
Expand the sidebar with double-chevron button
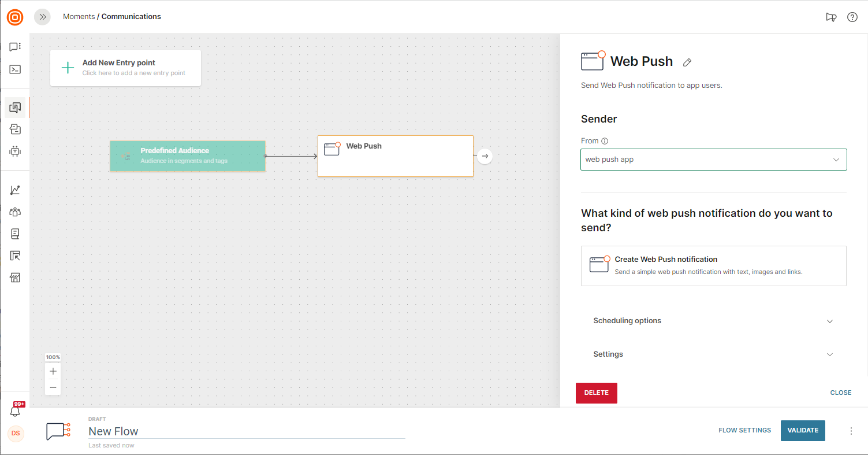(x=42, y=17)
